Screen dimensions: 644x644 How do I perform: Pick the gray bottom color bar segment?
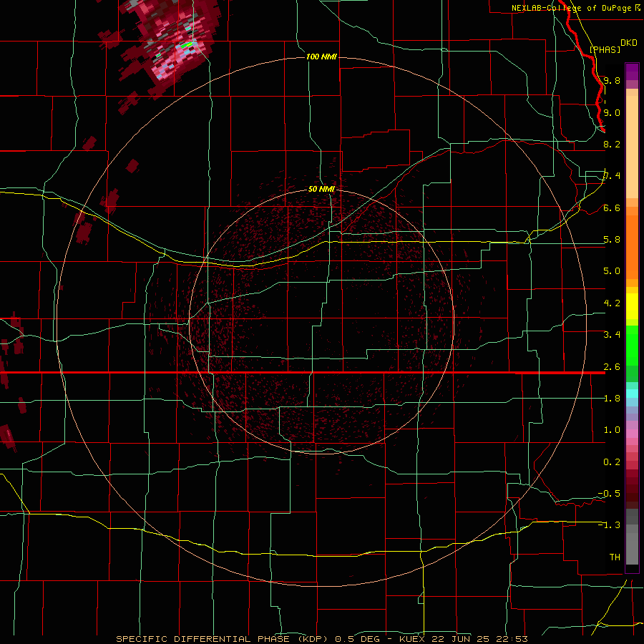(x=632, y=546)
